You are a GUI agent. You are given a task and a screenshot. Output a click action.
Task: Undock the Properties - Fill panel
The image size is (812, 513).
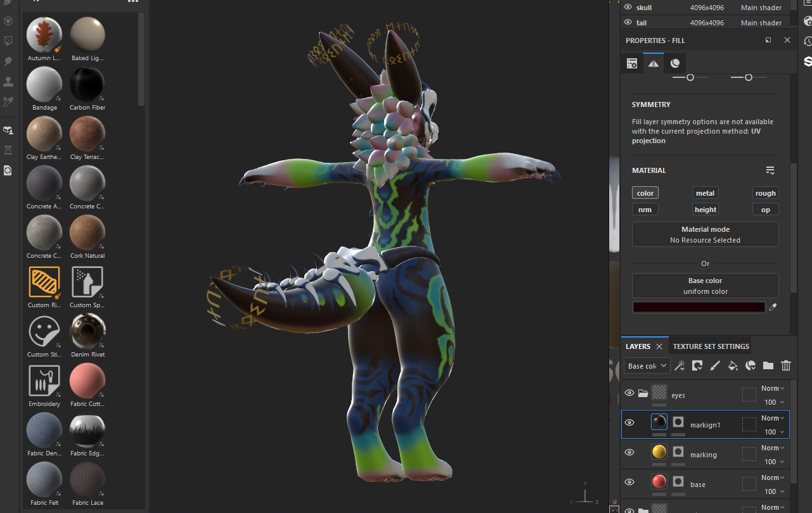[x=768, y=40]
